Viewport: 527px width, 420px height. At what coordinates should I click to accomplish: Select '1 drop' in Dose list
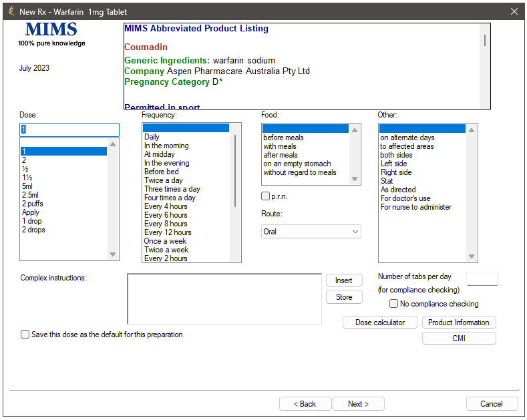click(63, 221)
